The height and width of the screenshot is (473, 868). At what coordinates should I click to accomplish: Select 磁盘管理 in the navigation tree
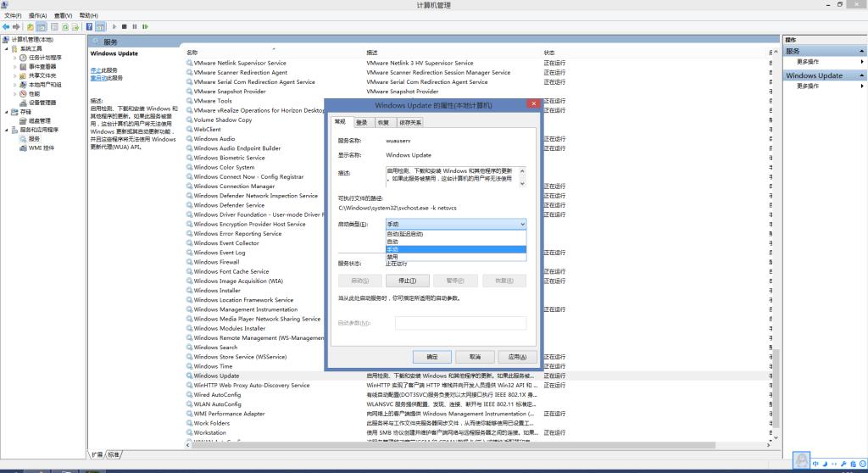(x=39, y=120)
